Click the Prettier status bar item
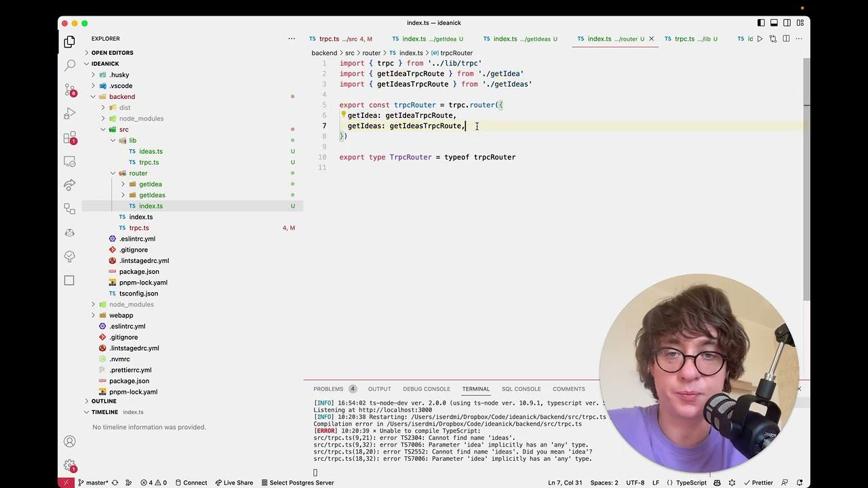868x488 pixels. [x=757, y=483]
